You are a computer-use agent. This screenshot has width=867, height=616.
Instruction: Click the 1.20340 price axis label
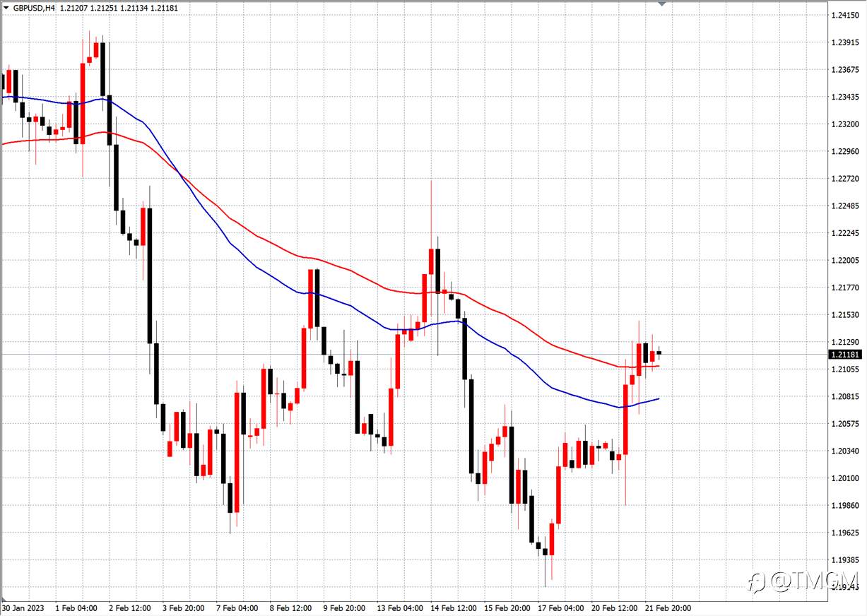(845, 451)
